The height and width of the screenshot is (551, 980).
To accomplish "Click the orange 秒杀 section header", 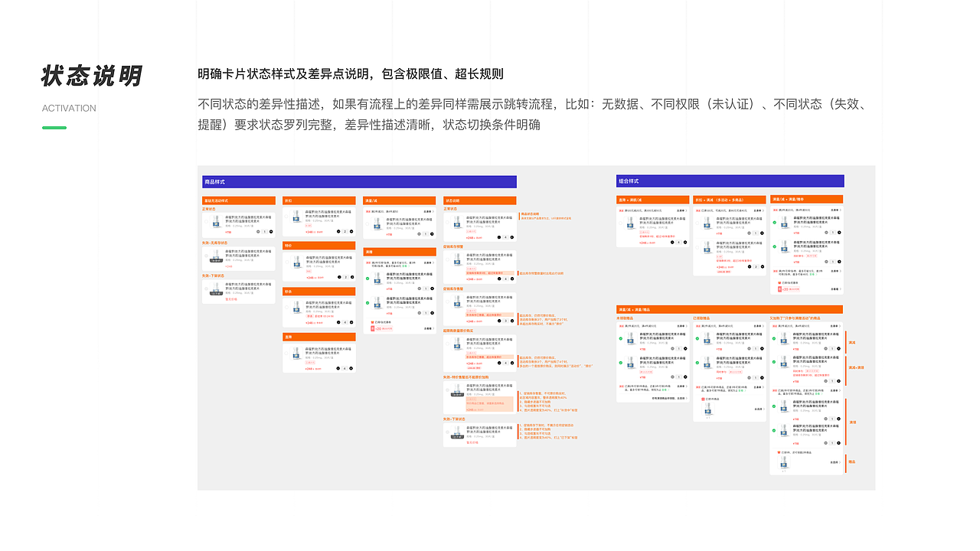I will (x=319, y=292).
